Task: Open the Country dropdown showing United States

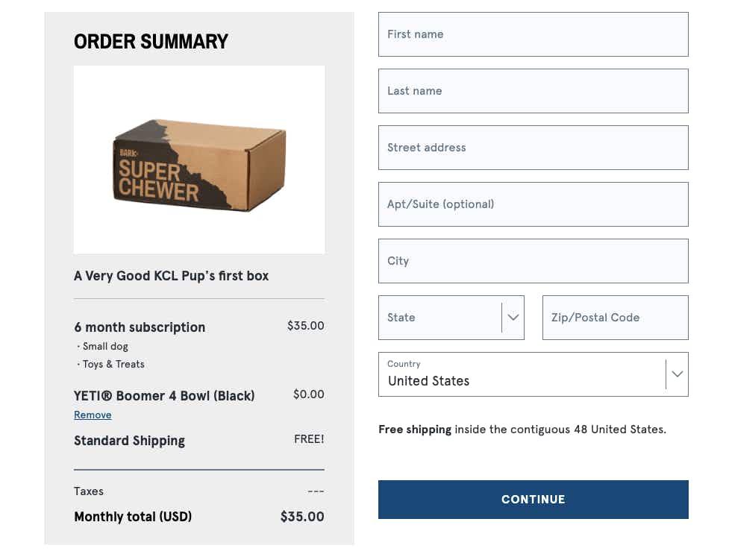Action: pyautogui.click(x=534, y=374)
